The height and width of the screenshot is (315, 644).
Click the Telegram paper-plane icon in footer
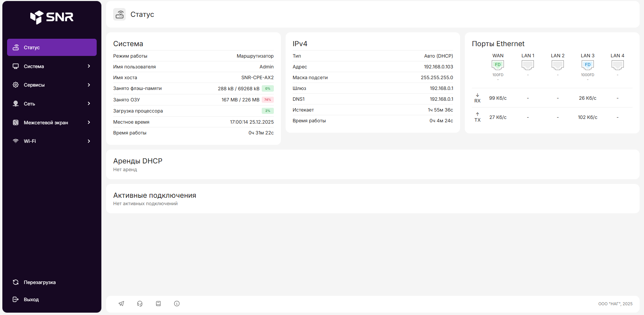(121, 304)
